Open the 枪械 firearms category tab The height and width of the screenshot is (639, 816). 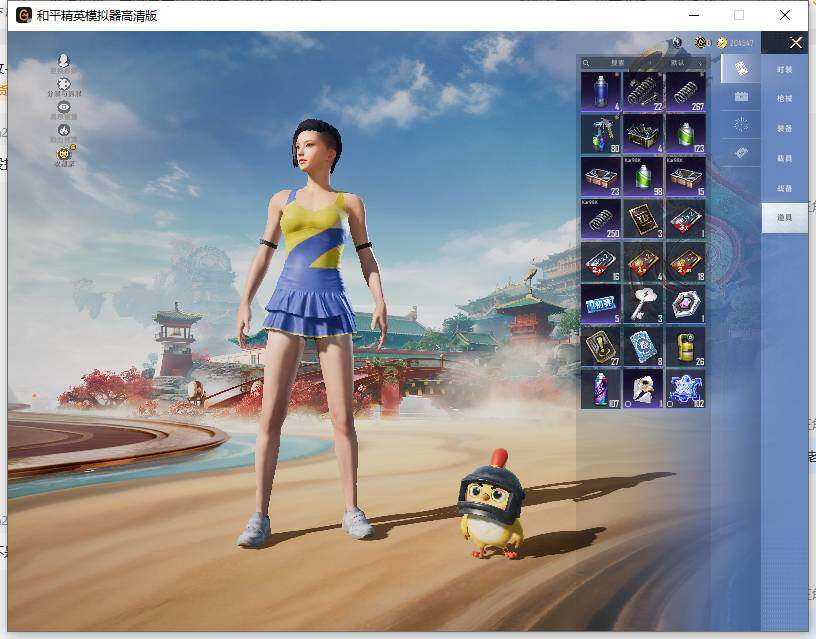point(784,98)
